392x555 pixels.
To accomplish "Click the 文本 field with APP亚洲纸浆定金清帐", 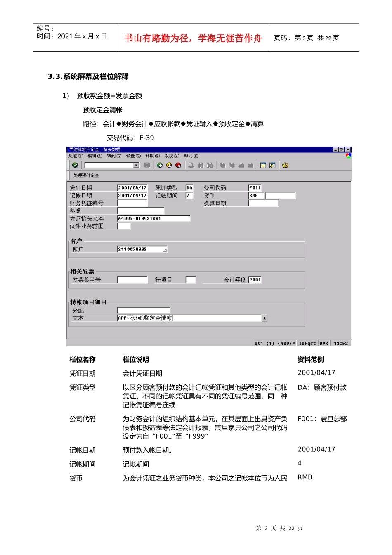I will [x=189, y=318].
